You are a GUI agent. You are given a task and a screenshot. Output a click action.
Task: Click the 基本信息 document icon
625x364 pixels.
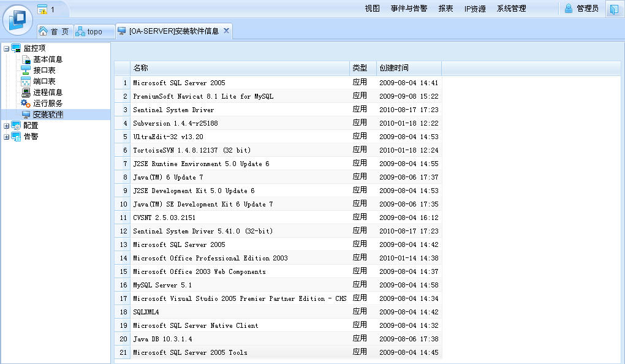(x=26, y=59)
